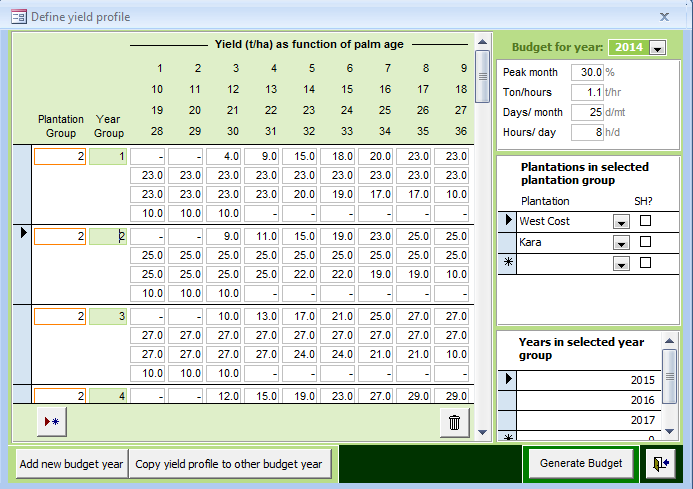
Task: Click the Peak month 30.0 field
Action: point(587,73)
